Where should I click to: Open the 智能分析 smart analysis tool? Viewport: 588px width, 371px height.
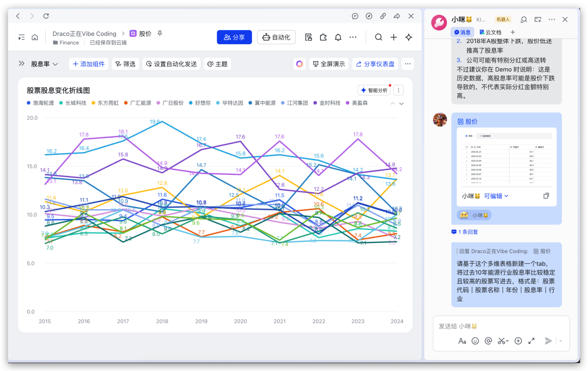374,90
